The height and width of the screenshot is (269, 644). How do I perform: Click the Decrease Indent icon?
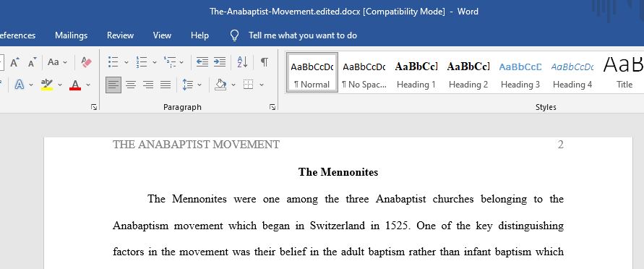coord(202,62)
